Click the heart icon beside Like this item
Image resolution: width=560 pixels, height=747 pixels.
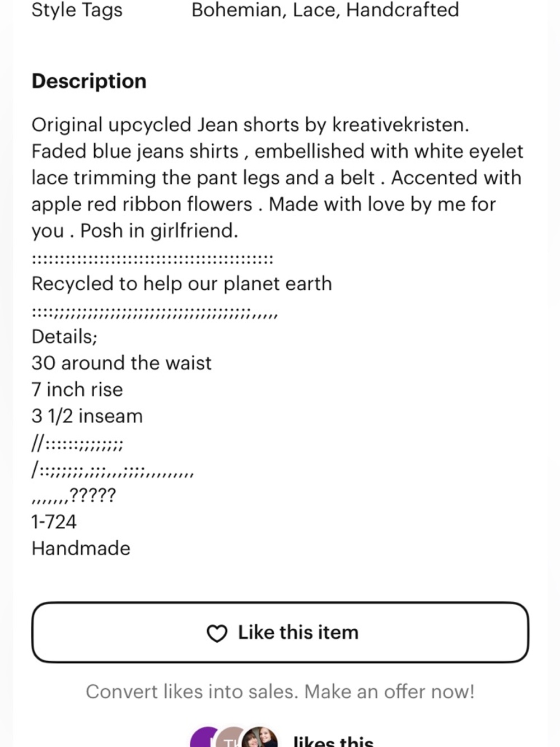pyautogui.click(x=217, y=633)
